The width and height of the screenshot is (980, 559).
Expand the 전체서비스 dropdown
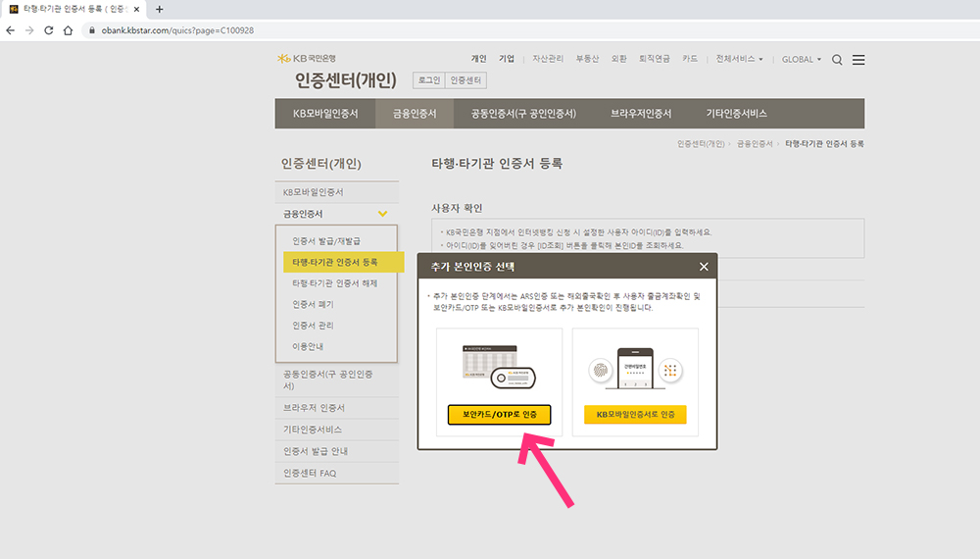point(739,59)
